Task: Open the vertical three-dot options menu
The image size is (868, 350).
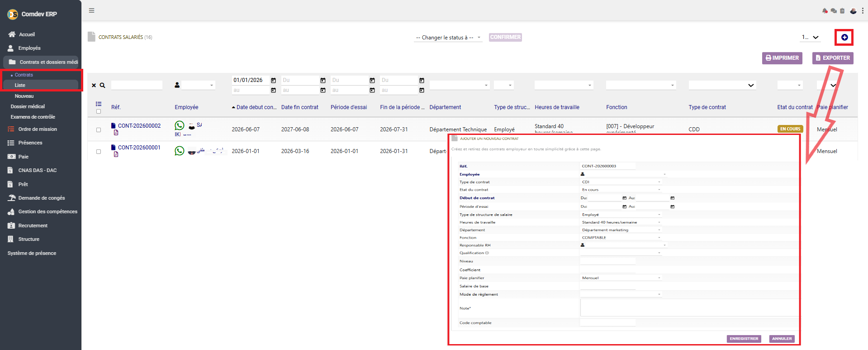Action: (863, 11)
